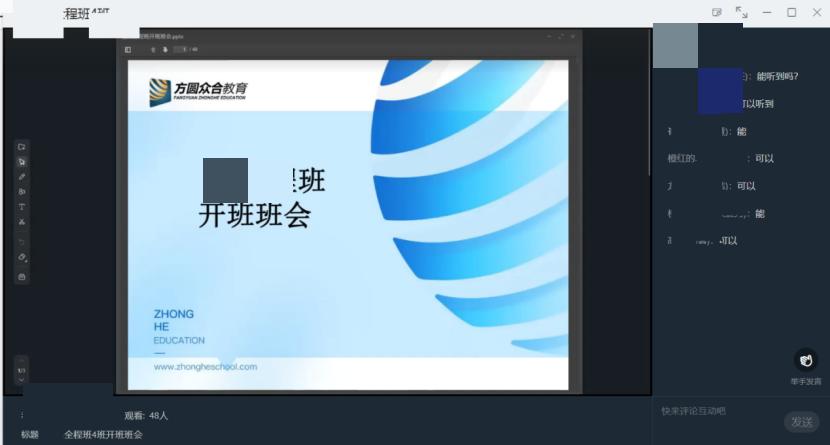Click the picture-in-picture icon in title bar
Viewport: 830px width, 445px height.
pos(717,12)
